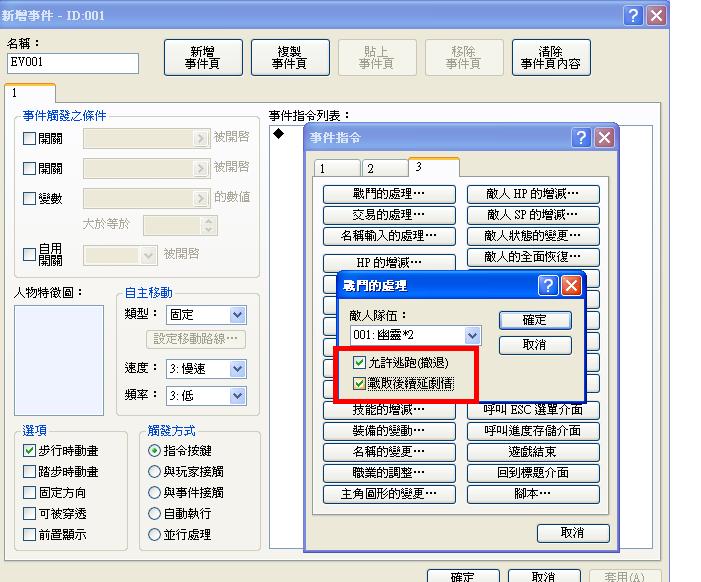Viewport: 701px width, 582px height.
Task: Click 新增事件頁 button
Action: tap(203, 58)
